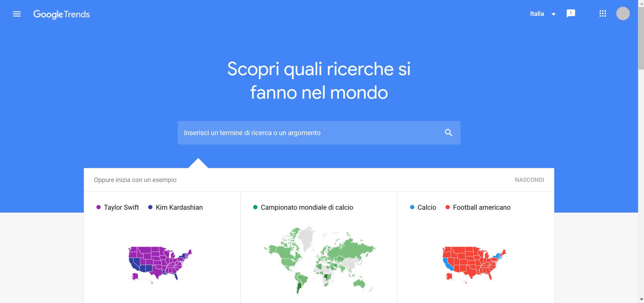
Task: Click the user profile avatar icon
Action: pyautogui.click(x=623, y=13)
